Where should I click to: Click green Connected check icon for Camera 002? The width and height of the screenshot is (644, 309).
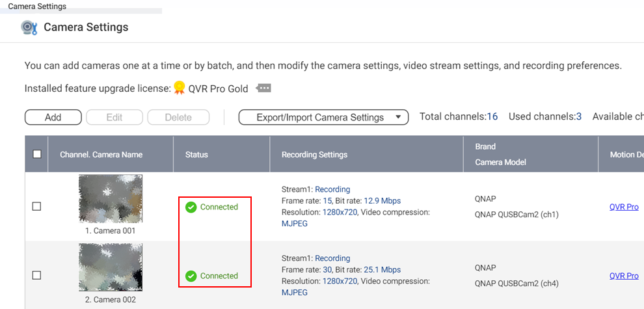point(191,276)
